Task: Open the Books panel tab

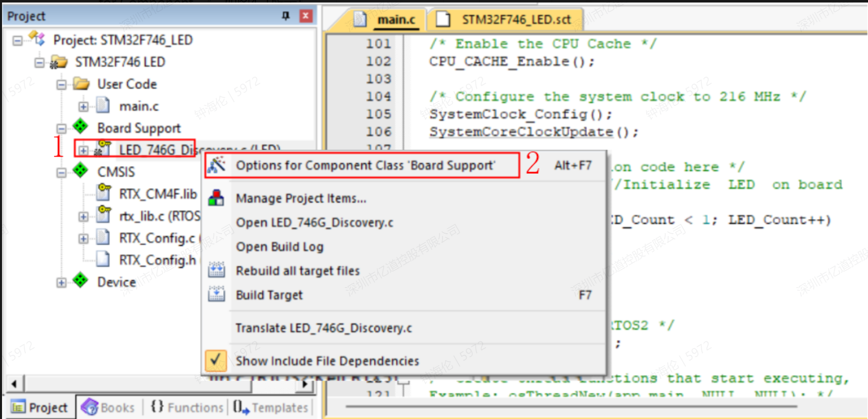Action: coord(109,407)
